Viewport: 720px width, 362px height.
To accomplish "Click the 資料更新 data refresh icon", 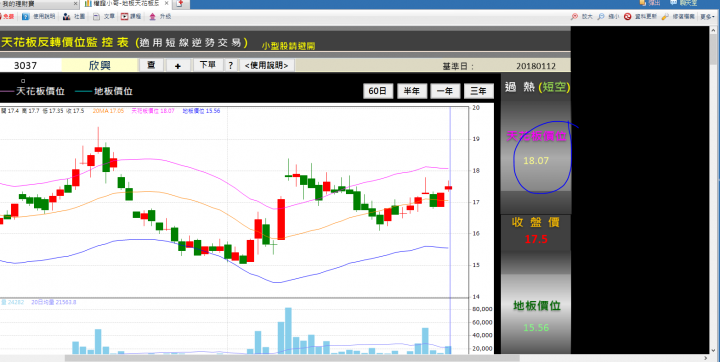I will (x=627, y=17).
